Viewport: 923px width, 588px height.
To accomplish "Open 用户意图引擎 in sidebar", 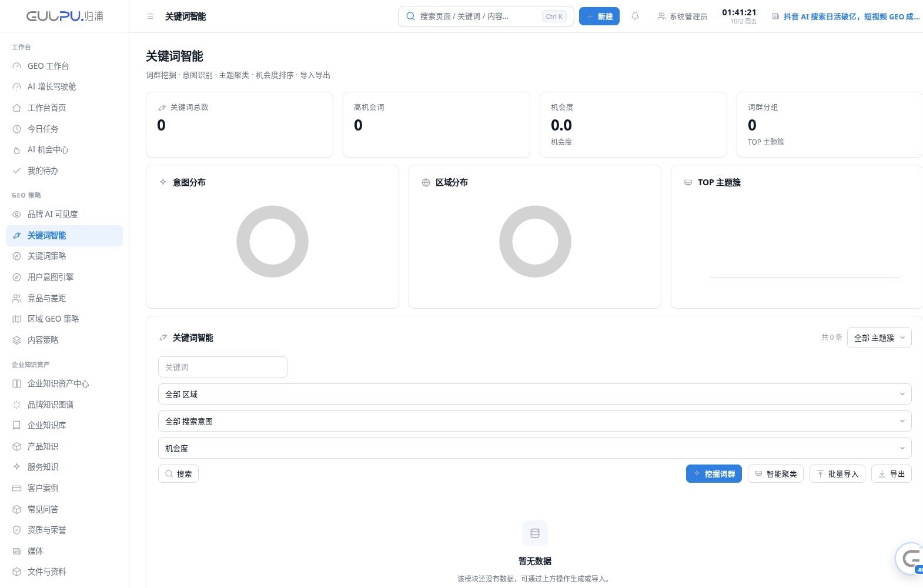I will click(64, 277).
